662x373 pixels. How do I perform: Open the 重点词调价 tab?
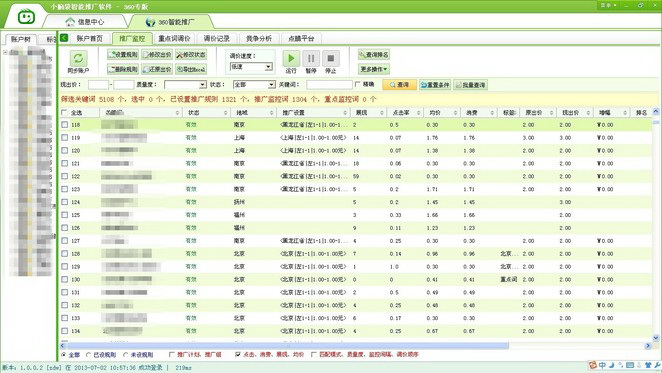pos(174,38)
